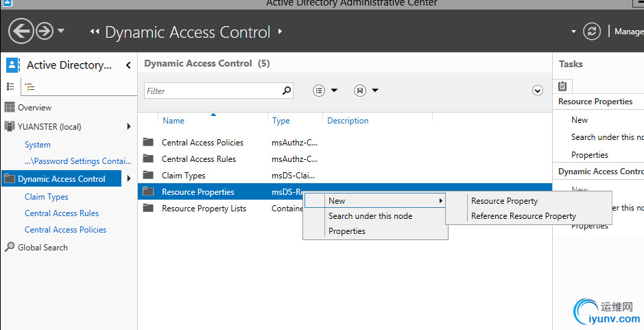The image size is (644, 330).
Task: Sort by the Type column header
Action: point(281,121)
